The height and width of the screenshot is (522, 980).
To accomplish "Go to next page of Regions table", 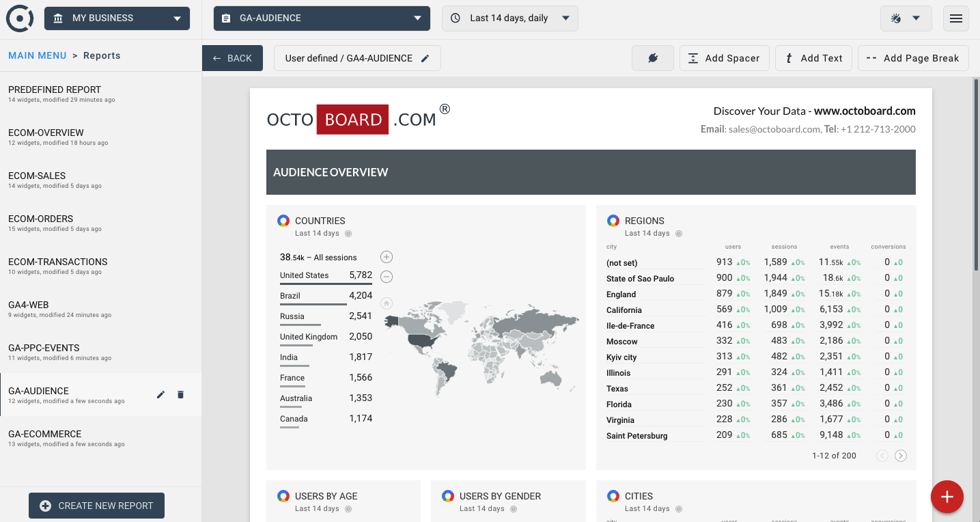I will [x=901, y=456].
